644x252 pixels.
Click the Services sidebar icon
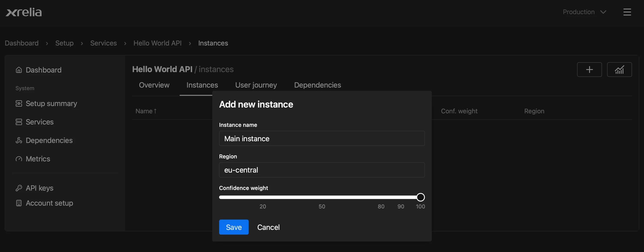pos(19,122)
